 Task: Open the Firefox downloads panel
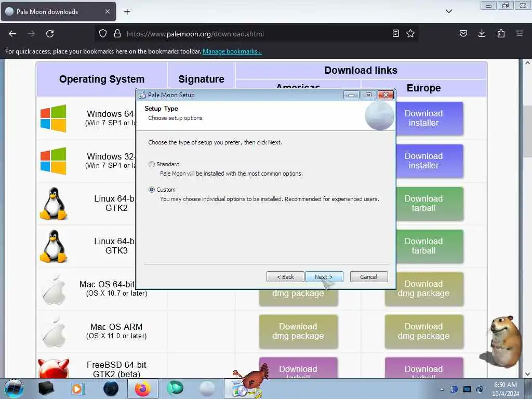click(x=482, y=34)
